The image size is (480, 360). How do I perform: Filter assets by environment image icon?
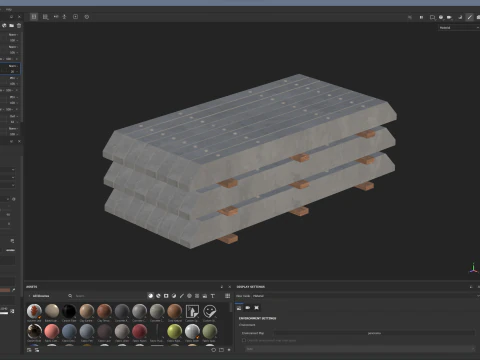tap(205, 296)
